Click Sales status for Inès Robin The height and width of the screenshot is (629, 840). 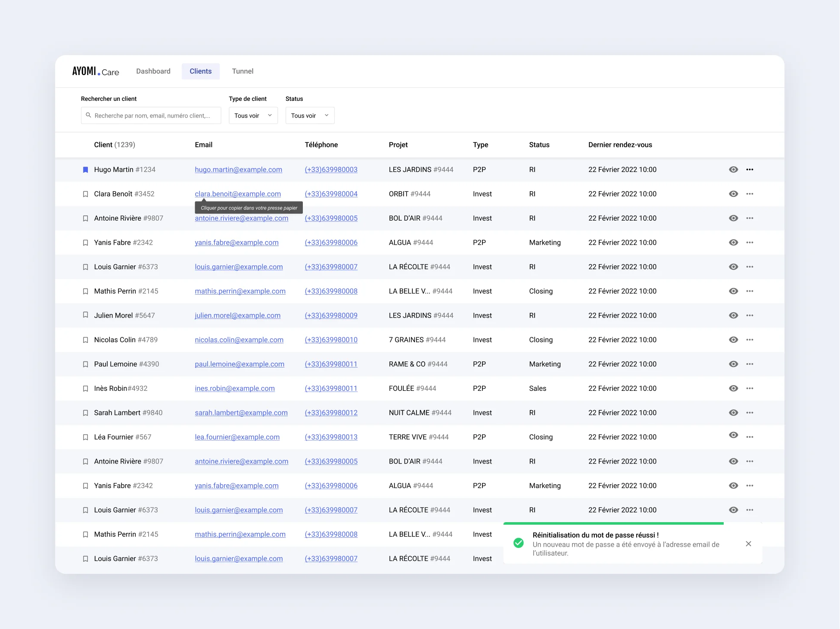(538, 389)
